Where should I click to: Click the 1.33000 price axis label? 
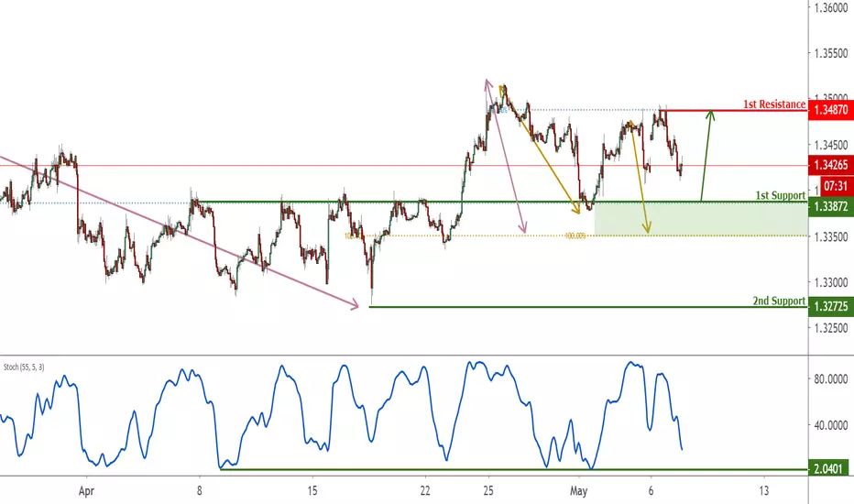pos(831,282)
